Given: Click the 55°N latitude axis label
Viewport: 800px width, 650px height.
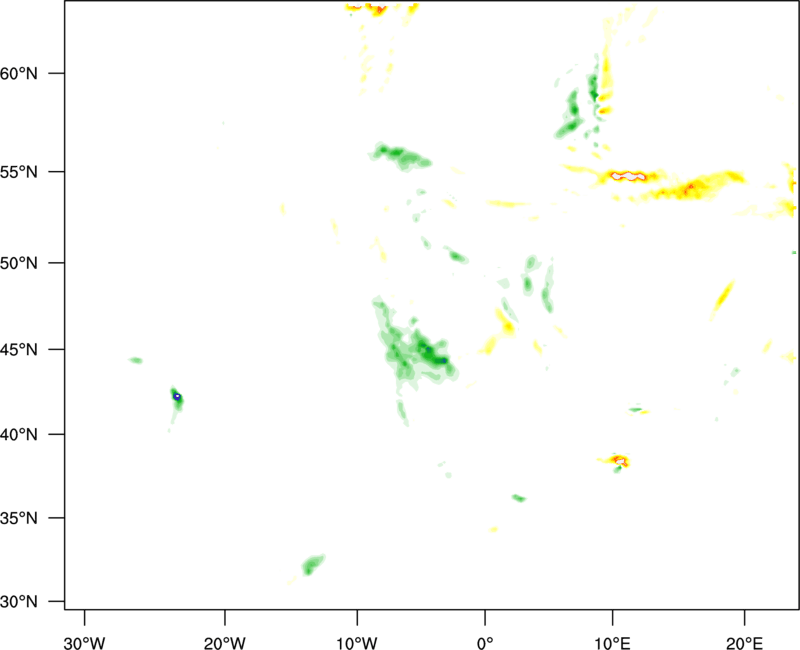Looking at the screenshot, I should pos(19,172).
